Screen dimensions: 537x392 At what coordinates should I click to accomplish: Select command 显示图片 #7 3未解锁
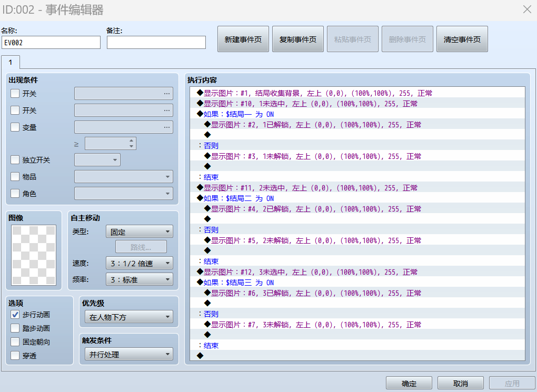pos(357,325)
